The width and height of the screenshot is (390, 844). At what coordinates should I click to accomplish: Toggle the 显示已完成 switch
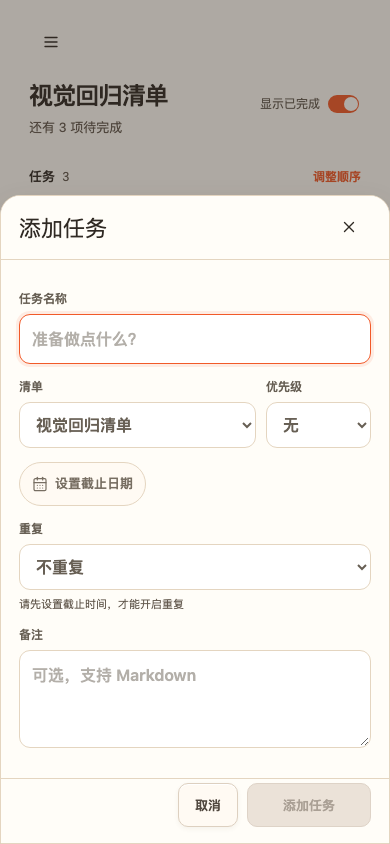(343, 104)
